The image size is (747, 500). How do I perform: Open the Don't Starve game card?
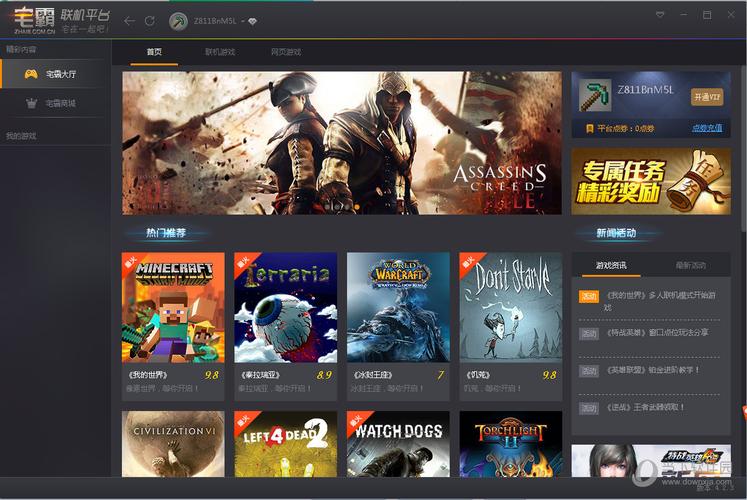pyautogui.click(x=511, y=326)
